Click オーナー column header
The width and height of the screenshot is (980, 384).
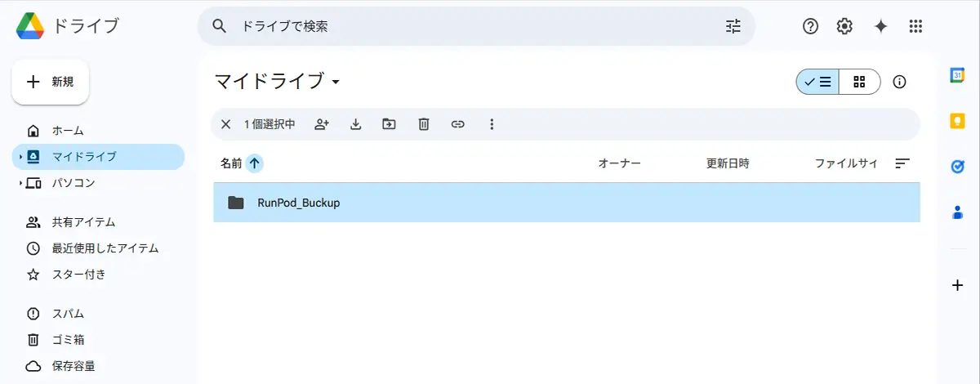(619, 163)
